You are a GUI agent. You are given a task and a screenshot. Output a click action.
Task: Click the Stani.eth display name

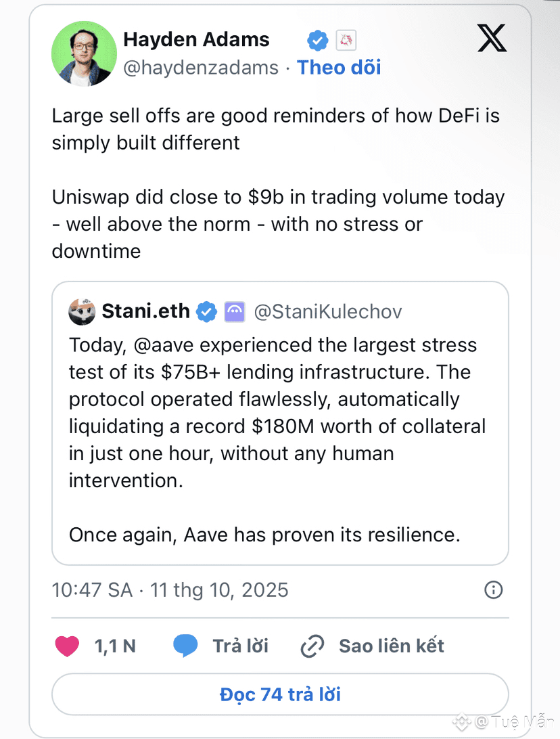[146, 311]
